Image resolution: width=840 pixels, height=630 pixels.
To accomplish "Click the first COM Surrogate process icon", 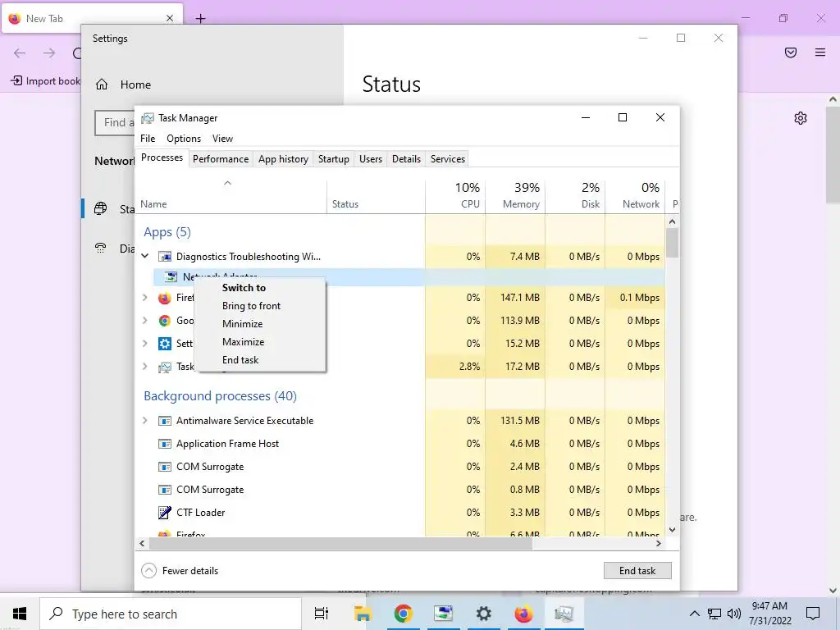I will 165,467.
